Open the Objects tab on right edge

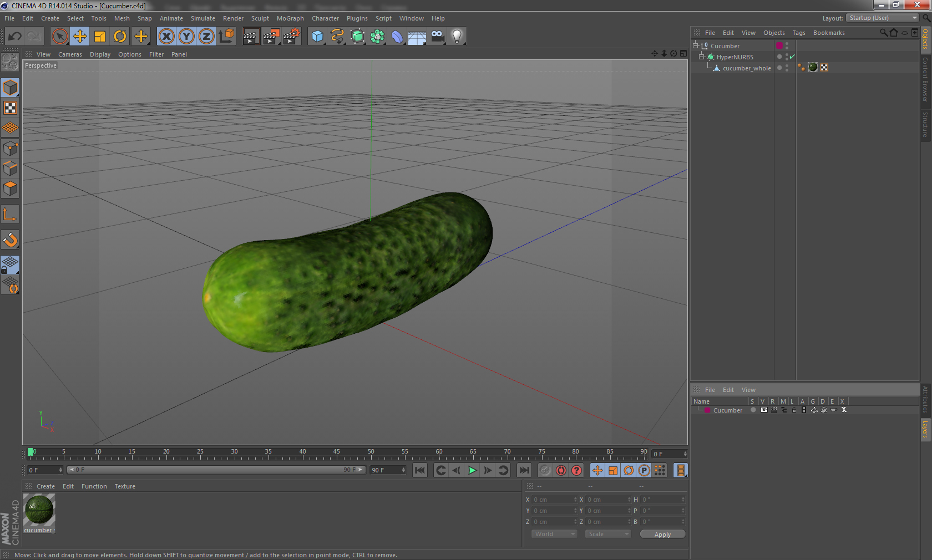pyautogui.click(x=925, y=40)
